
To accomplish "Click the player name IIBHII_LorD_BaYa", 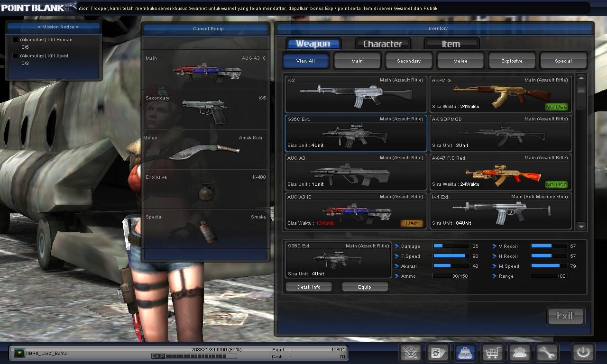I will [46, 354].
